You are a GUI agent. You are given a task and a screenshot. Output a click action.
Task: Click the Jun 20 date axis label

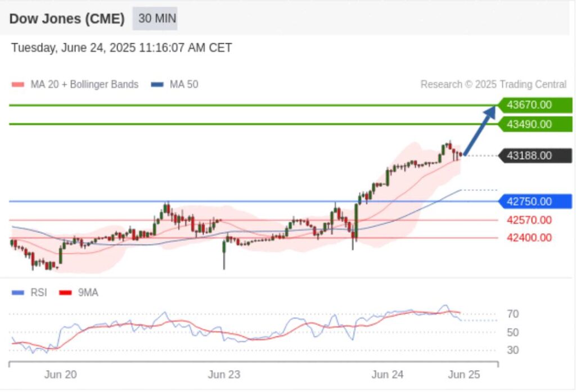pos(60,375)
